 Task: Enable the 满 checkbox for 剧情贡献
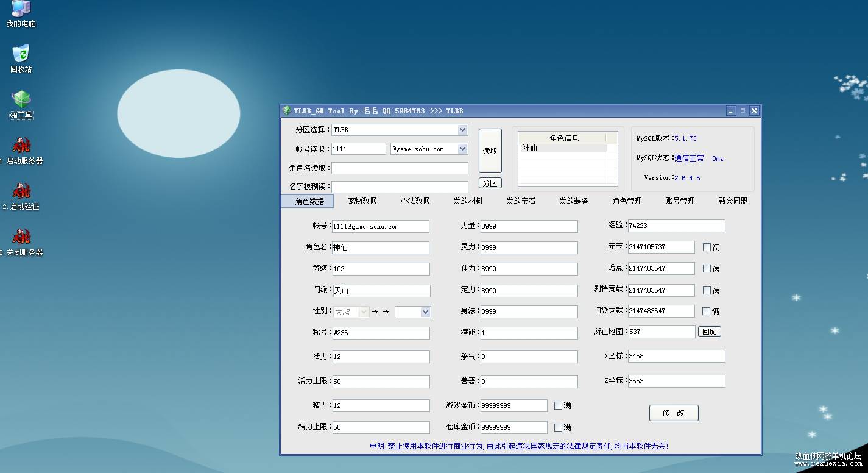[707, 291]
